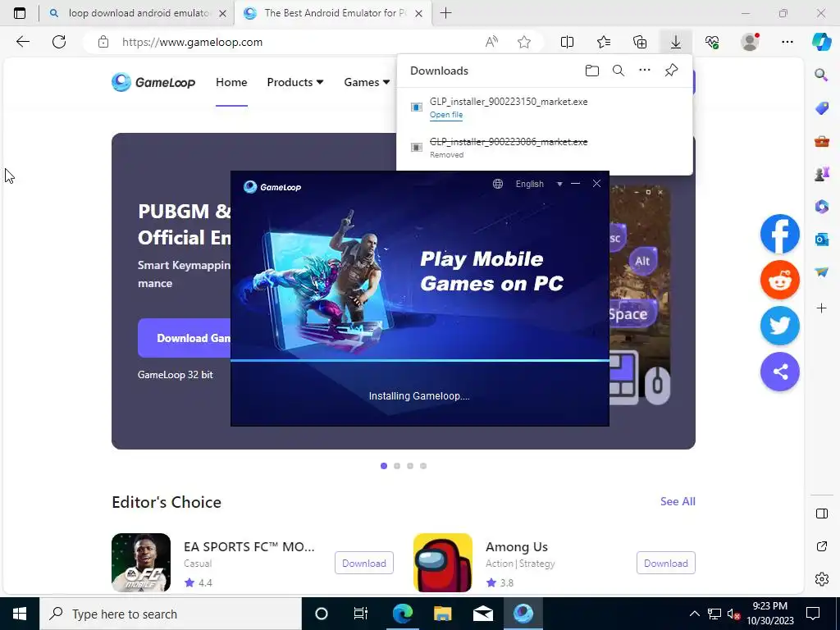
Task: Open a new browser tab
Action: point(445,13)
